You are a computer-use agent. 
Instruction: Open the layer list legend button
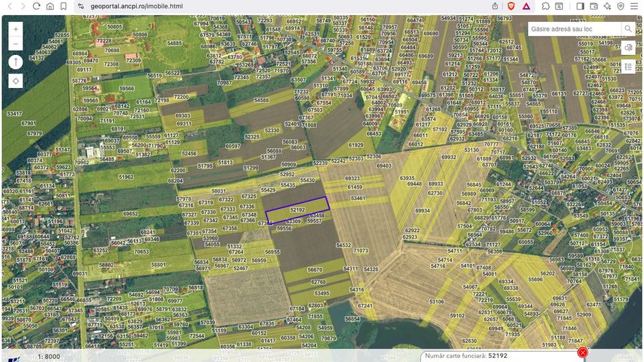click(628, 67)
